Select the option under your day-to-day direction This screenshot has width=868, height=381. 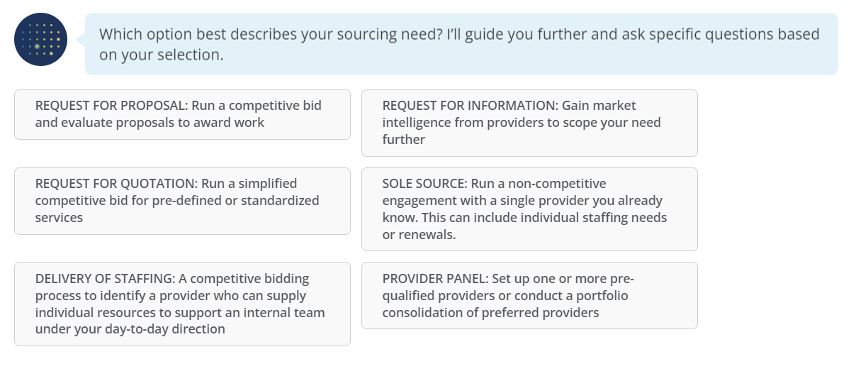coord(182,304)
